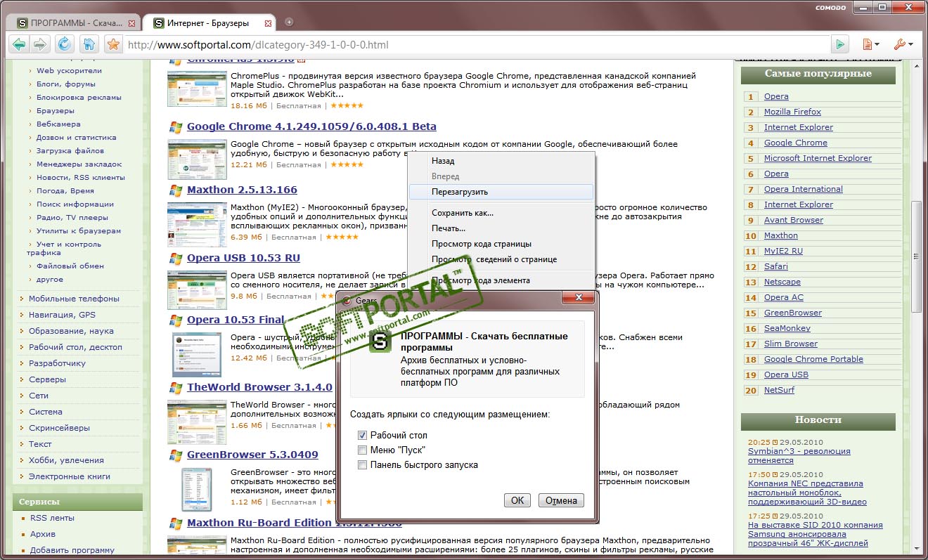Close the Gears dialog with its X button
The width and height of the screenshot is (928, 560).
click(579, 298)
